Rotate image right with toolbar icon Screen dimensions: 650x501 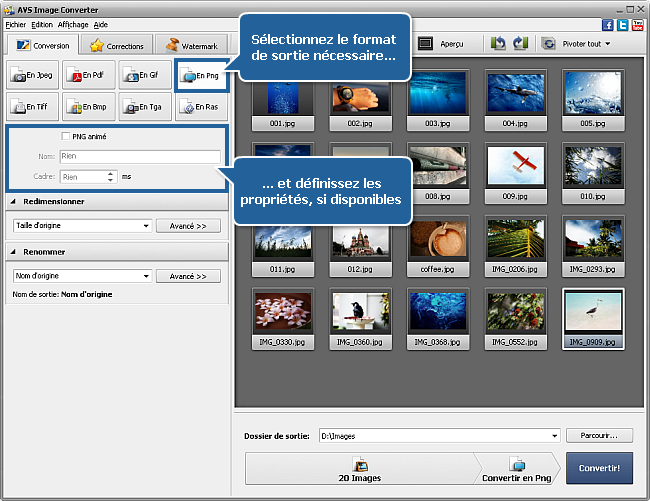pos(520,44)
